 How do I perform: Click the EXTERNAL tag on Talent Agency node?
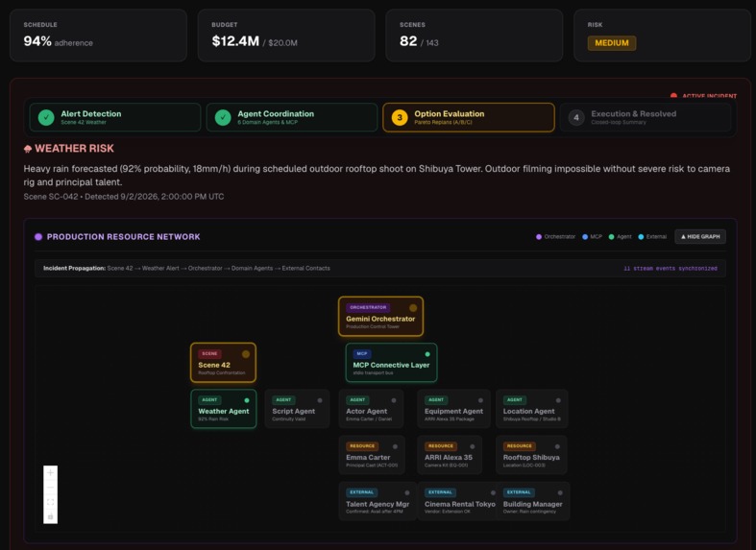(361, 492)
